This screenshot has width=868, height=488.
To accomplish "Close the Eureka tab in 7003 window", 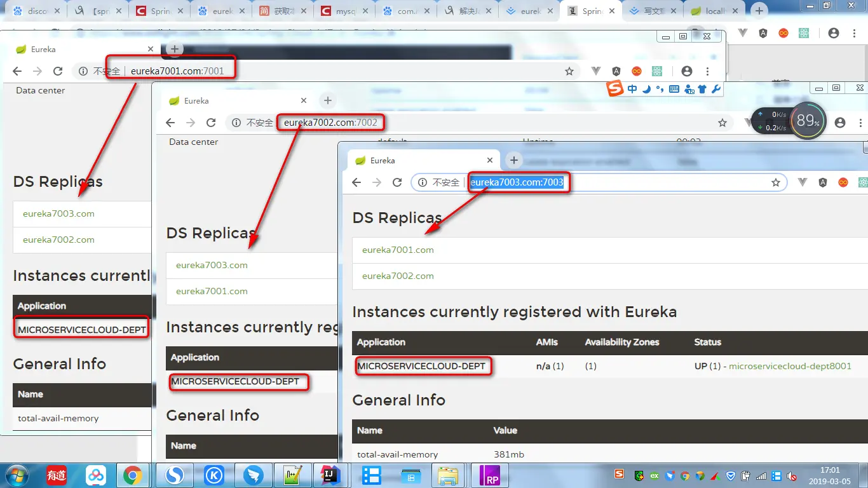I will pos(490,160).
